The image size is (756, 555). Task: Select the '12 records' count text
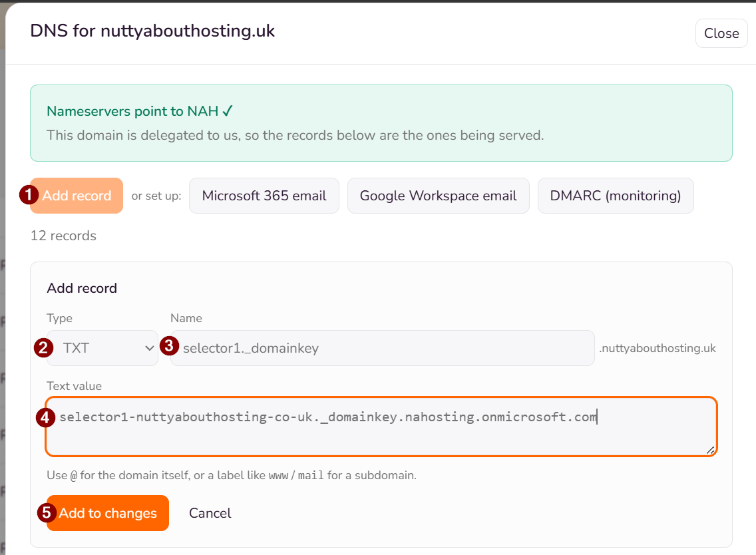64,236
